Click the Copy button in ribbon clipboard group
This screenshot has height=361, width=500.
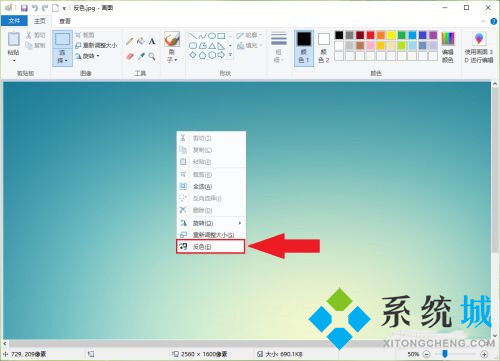tap(36, 45)
